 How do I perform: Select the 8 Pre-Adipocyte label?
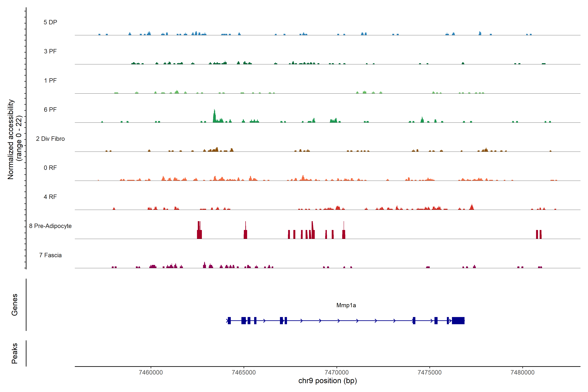[x=50, y=226]
